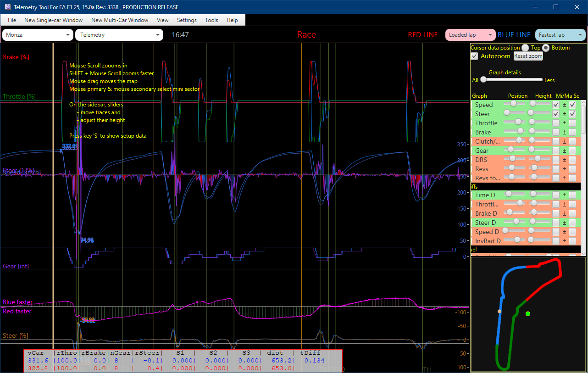Open the New Multi-Car Window menu
588x373 pixels.
tap(120, 20)
